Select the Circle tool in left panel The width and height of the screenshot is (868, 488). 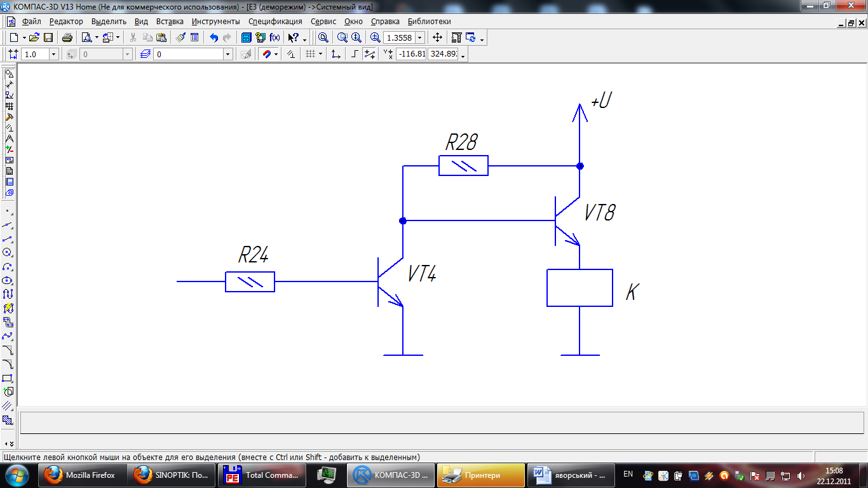click(8, 252)
